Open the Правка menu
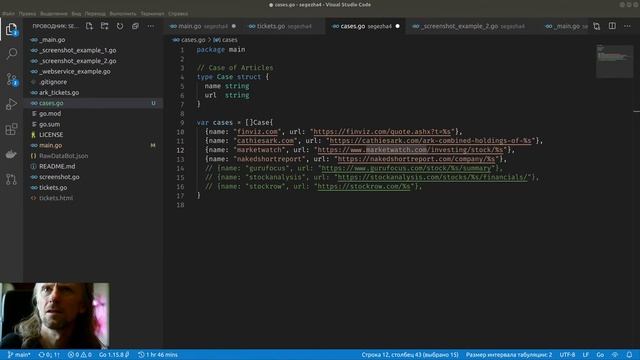 pos(27,13)
